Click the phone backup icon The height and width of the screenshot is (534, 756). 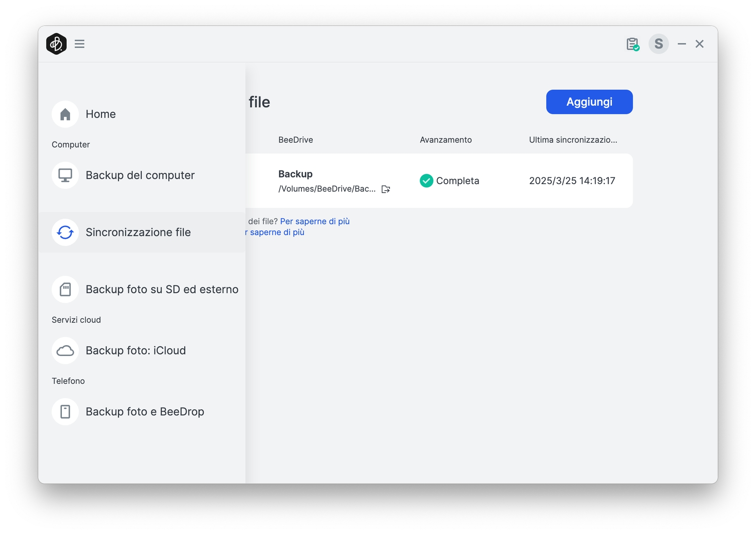tap(65, 412)
